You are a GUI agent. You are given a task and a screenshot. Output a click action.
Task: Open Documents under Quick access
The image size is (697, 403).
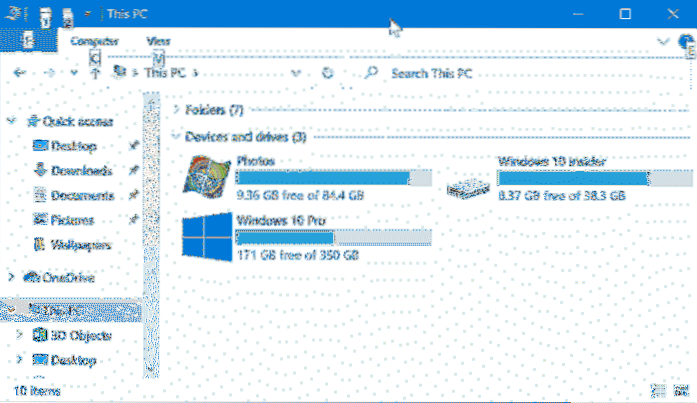82,195
